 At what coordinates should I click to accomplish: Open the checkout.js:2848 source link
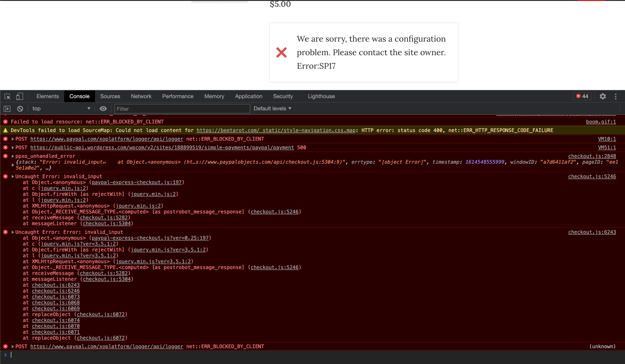(x=592, y=156)
